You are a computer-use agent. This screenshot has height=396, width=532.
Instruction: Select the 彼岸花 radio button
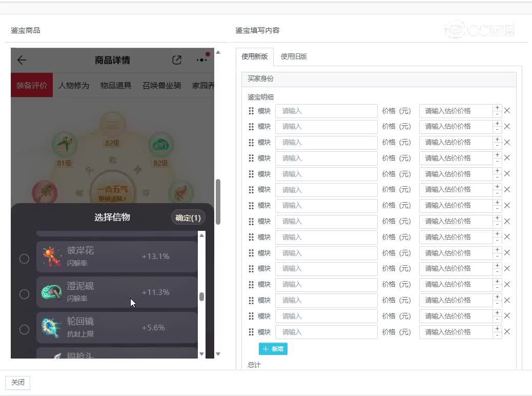pos(24,259)
